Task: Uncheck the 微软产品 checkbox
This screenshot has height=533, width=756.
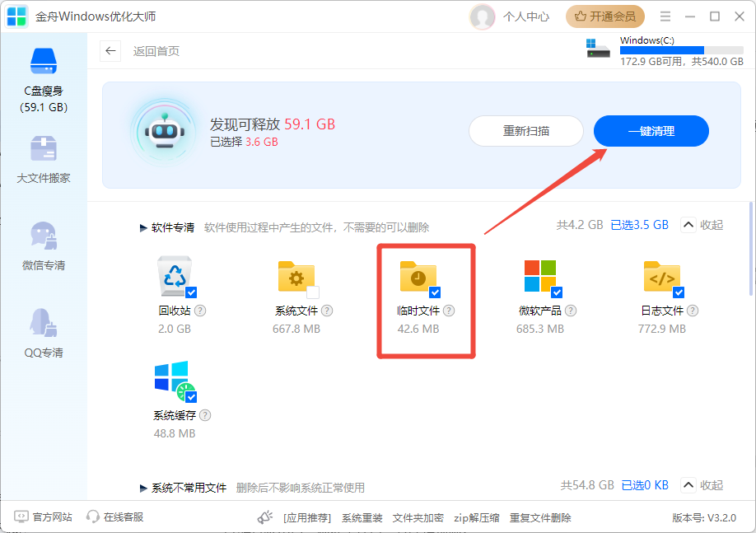Action: click(x=557, y=292)
